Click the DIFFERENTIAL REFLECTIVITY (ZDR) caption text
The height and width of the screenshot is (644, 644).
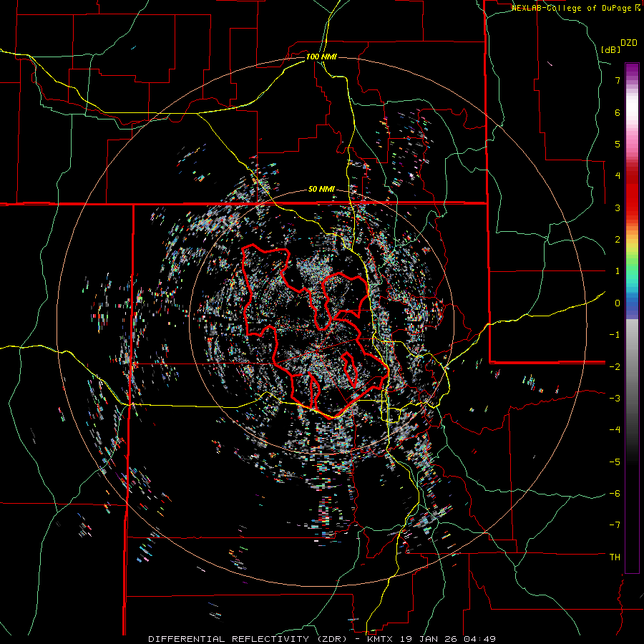click(x=249, y=639)
